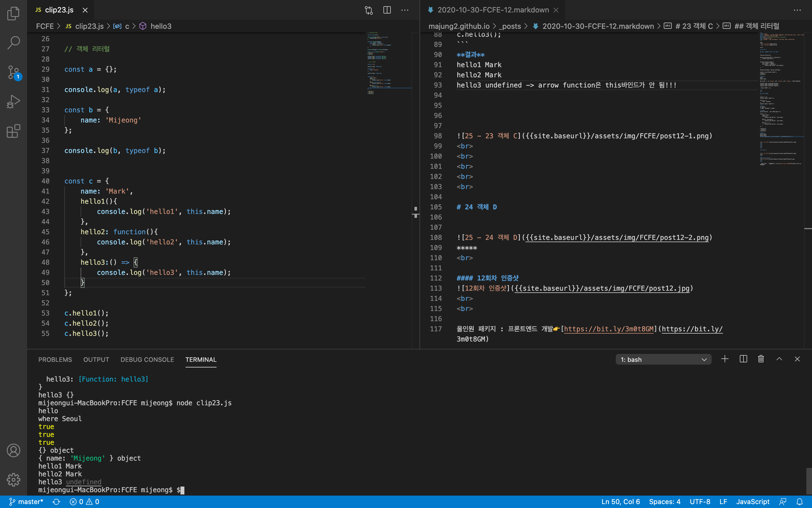812x508 pixels.
Task: Click clip23.js breadcrumb segment
Action: tap(85, 26)
